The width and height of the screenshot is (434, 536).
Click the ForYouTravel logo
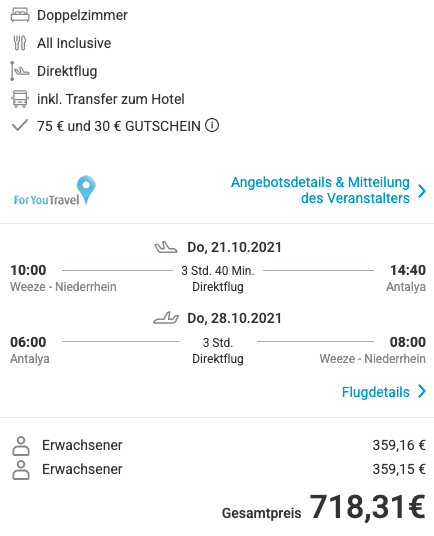[x=55, y=190]
